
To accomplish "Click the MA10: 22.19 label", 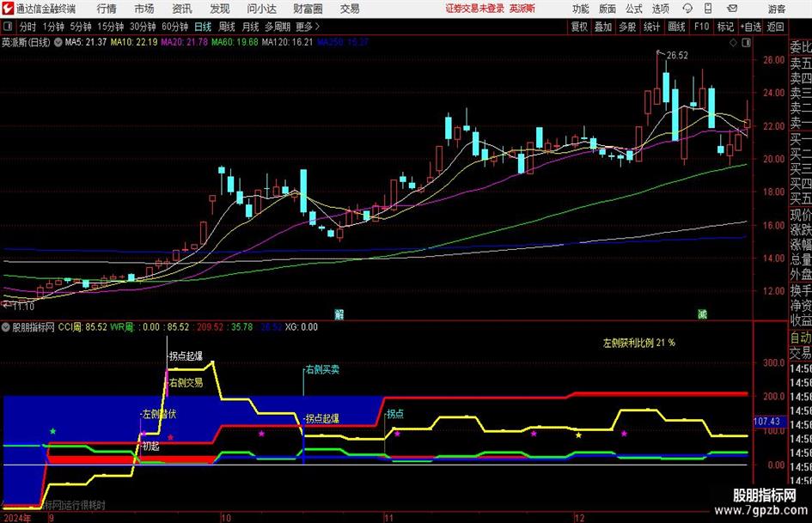I will tap(134, 42).
